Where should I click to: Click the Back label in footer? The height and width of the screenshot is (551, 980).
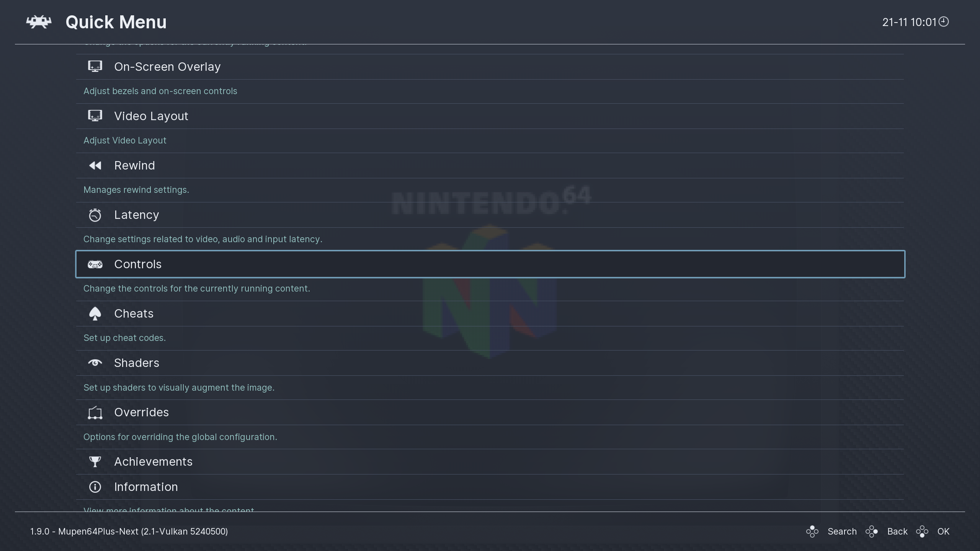click(x=897, y=531)
